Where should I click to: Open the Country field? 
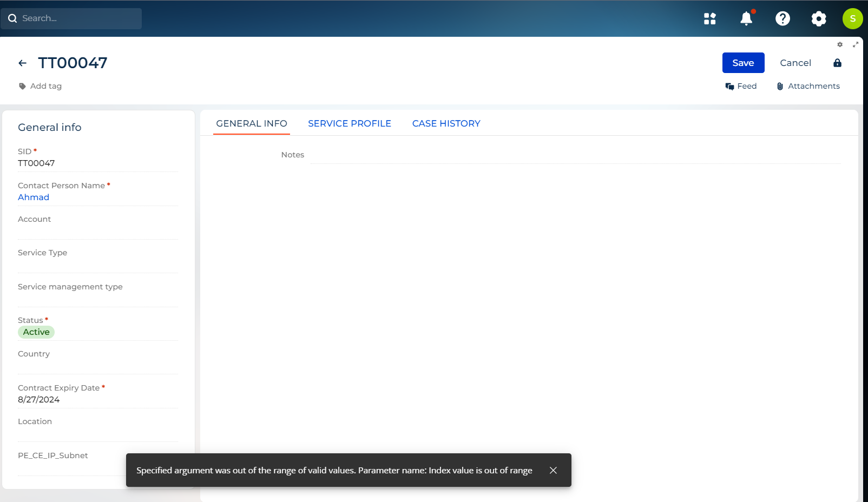coord(97,365)
